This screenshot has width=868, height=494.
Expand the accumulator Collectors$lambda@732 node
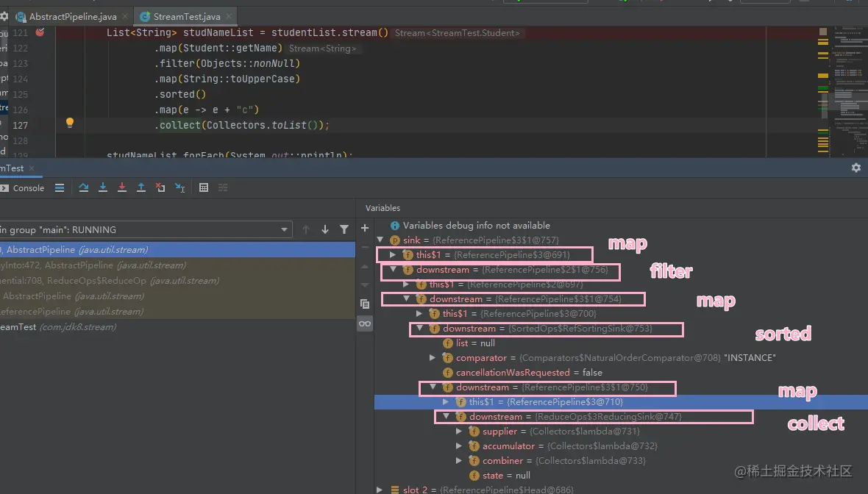tap(459, 446)
